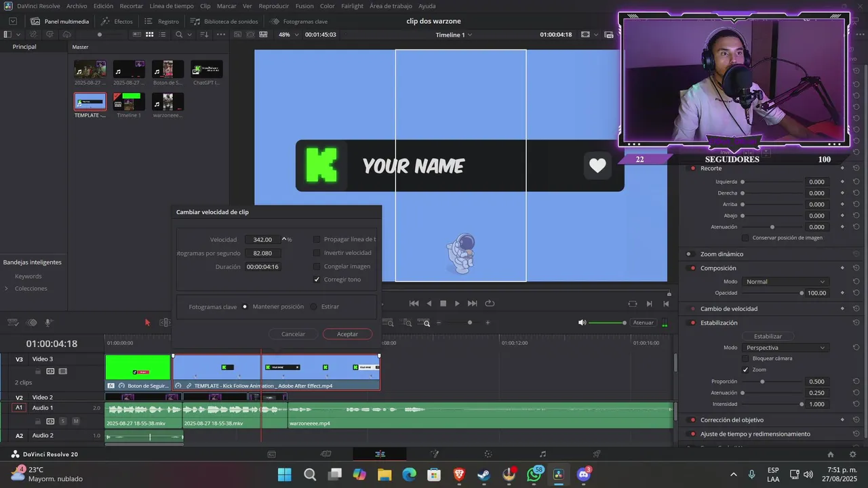This screenshot has width=868, height=488.
Task: Solo Audio 1 track with S button
Action: [x=62, y=421]
